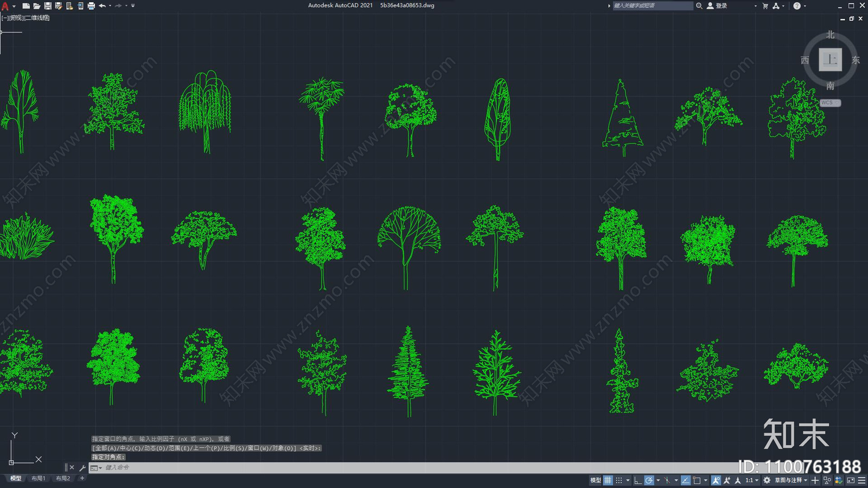
Task: Click the search magnifier icon
Action: point(699,6)
